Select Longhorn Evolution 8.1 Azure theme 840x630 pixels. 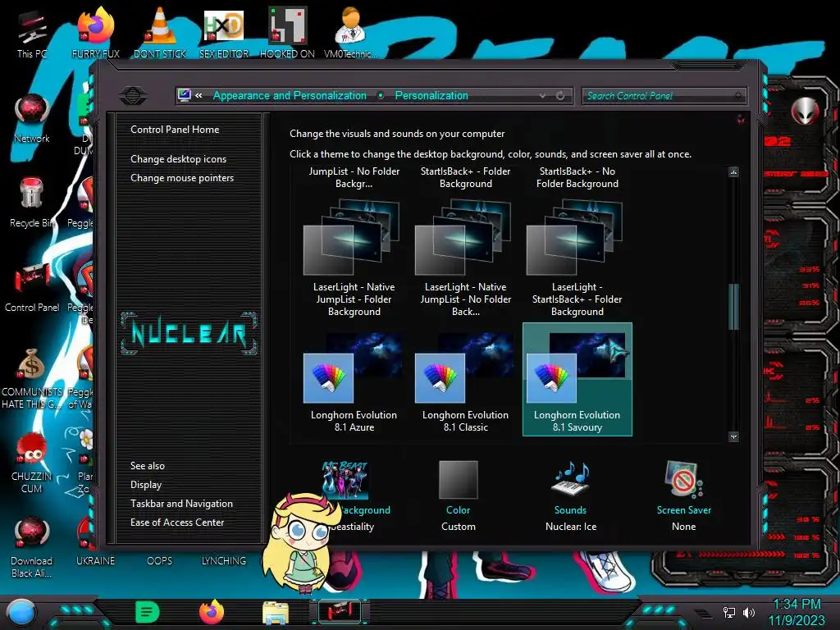pyautogui.click(x=354, y=379)
